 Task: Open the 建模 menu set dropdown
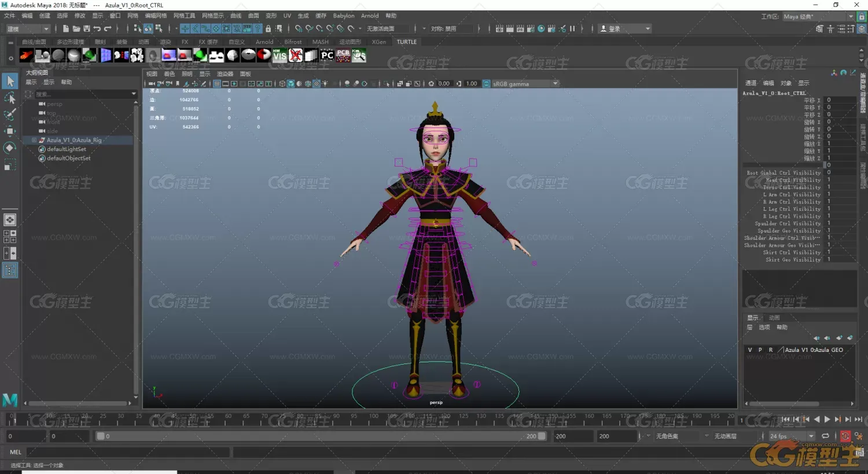(27, 28)
